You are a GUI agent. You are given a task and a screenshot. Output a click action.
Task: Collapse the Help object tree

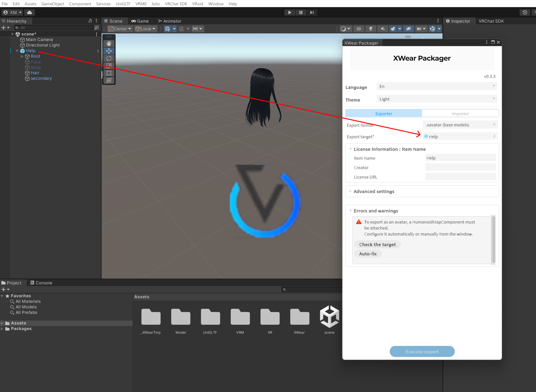click(17, 51)
